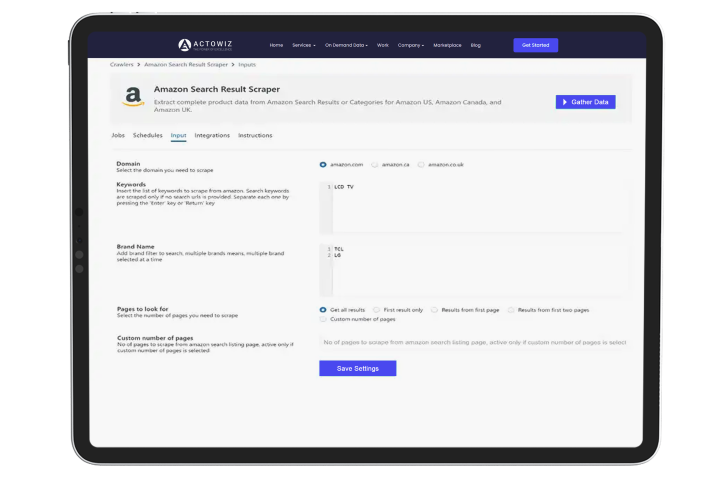Viewport: 713px width, 480px height.
Task: Choose Results from first page option
Action: 434,310
